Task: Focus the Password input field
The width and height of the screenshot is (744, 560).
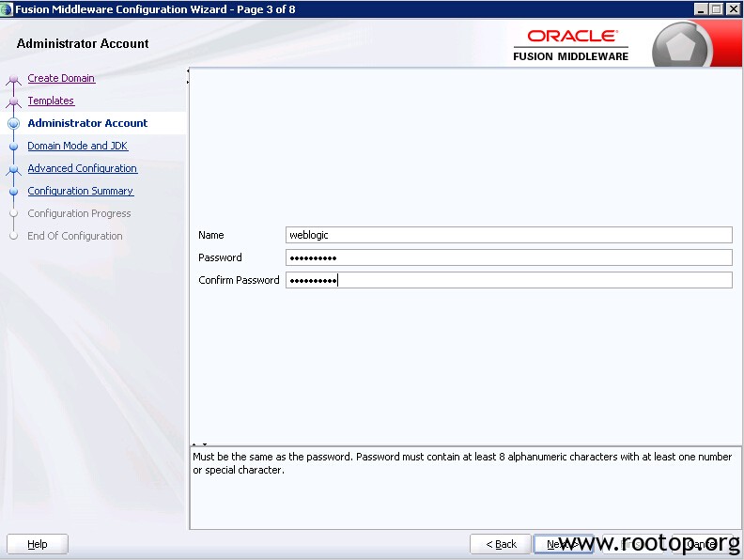Action: pyautogui.click(x=508, y=257)
